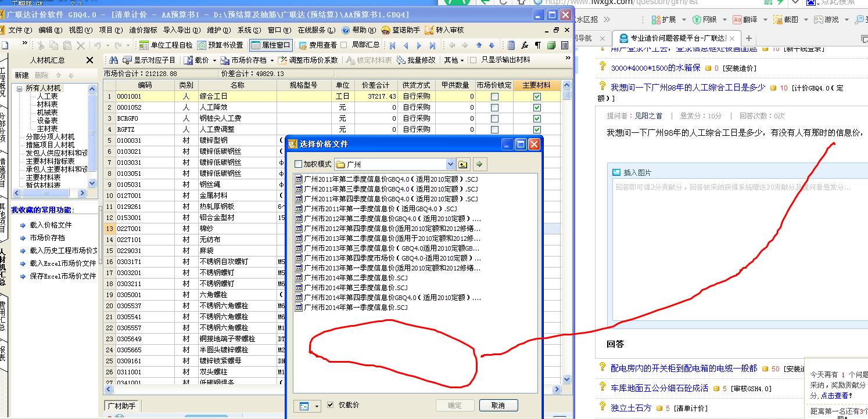
Task: Jump to the last record arrow
Action: click(x=432, y=45)
